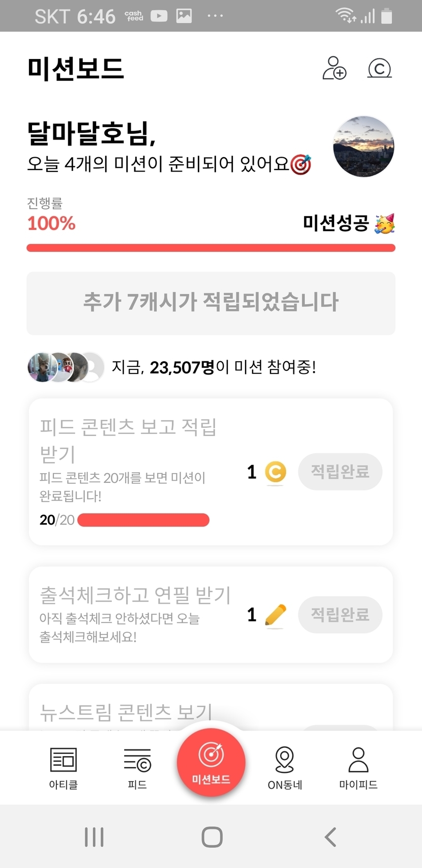Tap the red mission progress bar

tap(211, 248)
